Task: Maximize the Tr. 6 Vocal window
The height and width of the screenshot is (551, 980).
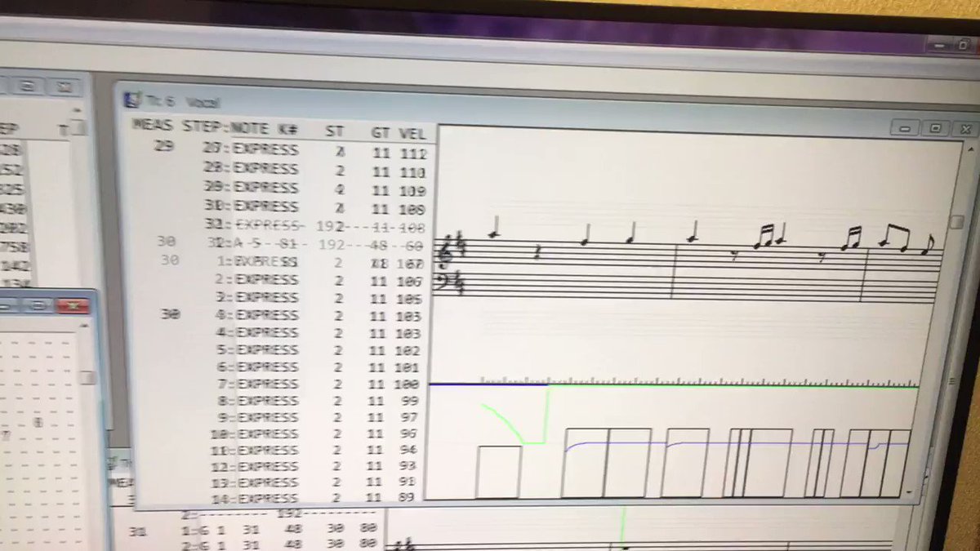Action: pos(935,129)
